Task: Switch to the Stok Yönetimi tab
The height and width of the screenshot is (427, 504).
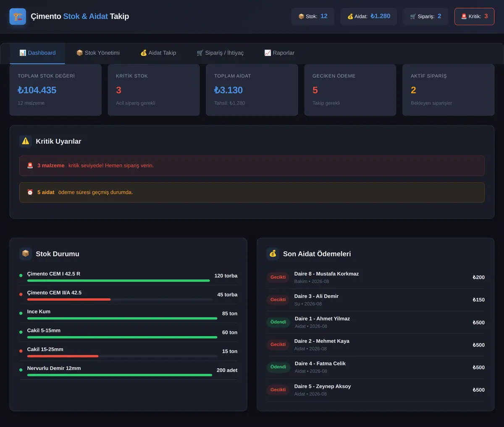Action: point(98,53)
